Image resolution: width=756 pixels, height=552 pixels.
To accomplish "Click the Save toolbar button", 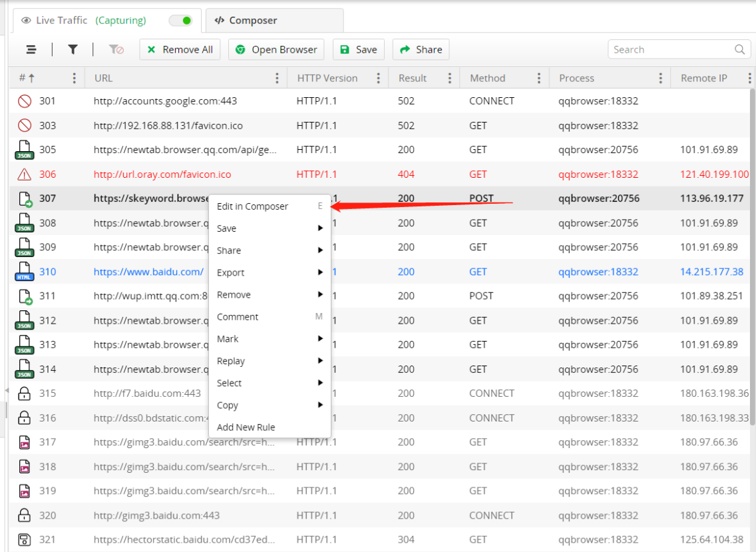I will click(x=359, y=49).
